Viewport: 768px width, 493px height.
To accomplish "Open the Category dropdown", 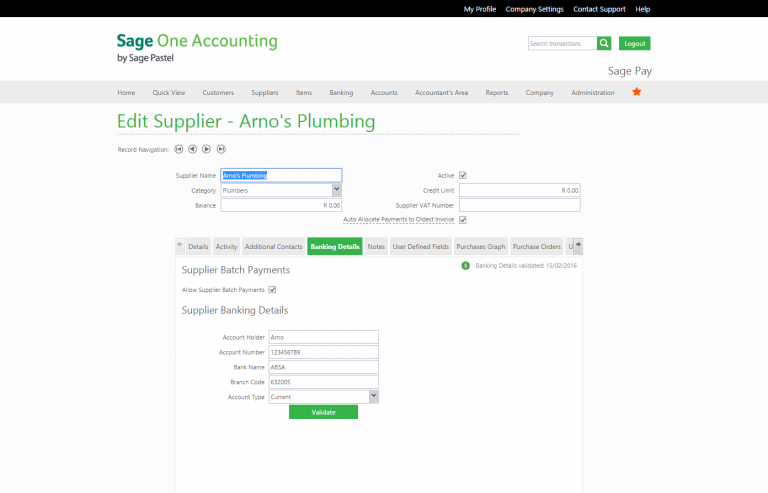I will (x=336, y=190).
